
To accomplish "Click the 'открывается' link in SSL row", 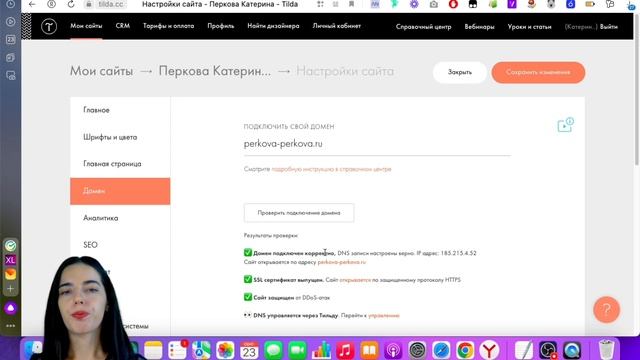I will coord(355,280).
